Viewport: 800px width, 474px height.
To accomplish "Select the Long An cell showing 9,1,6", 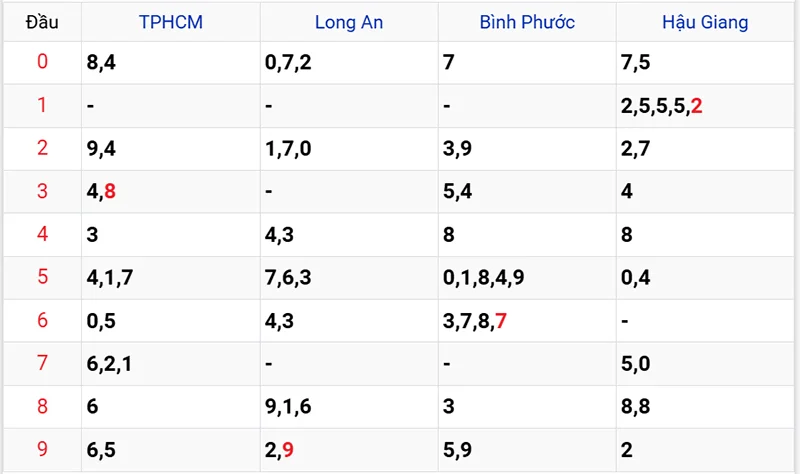I will coord(288,406).
